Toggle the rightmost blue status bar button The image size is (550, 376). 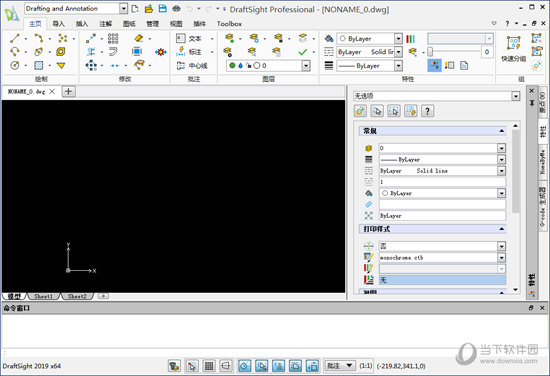tap(312, 366)
